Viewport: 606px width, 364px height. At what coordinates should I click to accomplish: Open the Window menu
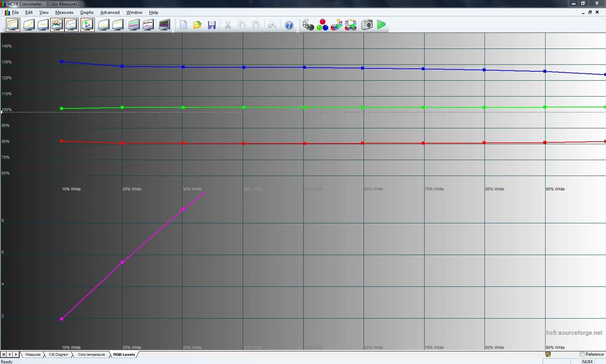(134, 12)
